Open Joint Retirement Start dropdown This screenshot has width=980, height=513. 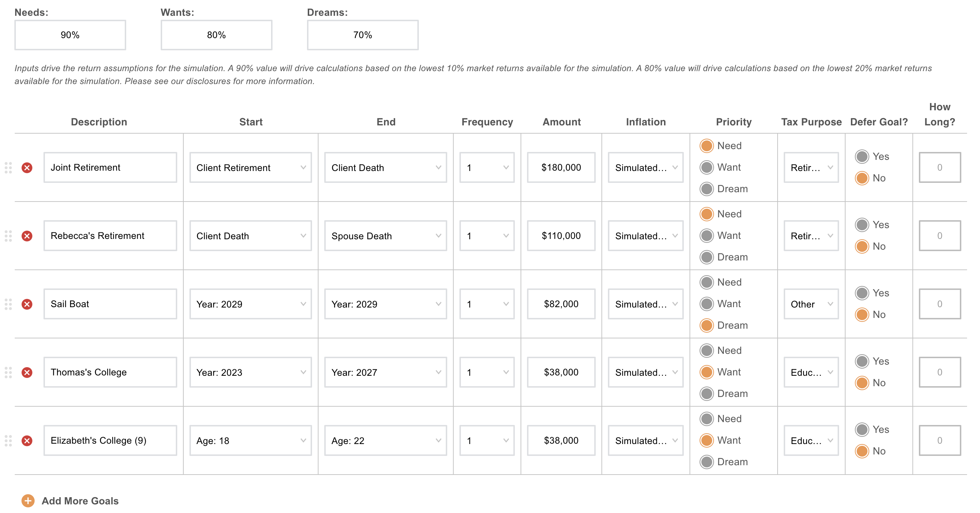pos(250,168)
